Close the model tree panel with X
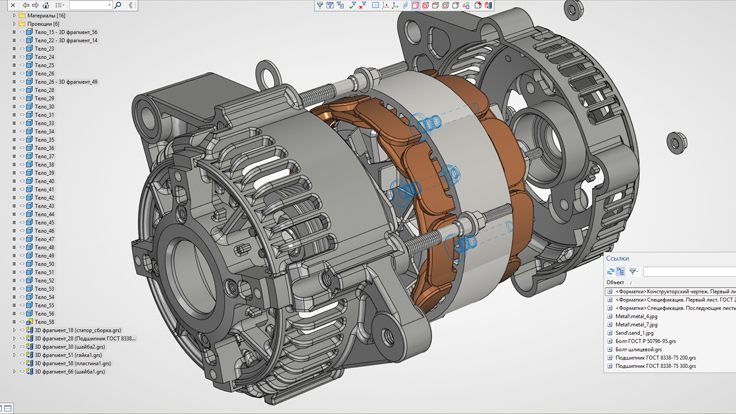This screenshot has width=736, height=414. pos(13,5)
